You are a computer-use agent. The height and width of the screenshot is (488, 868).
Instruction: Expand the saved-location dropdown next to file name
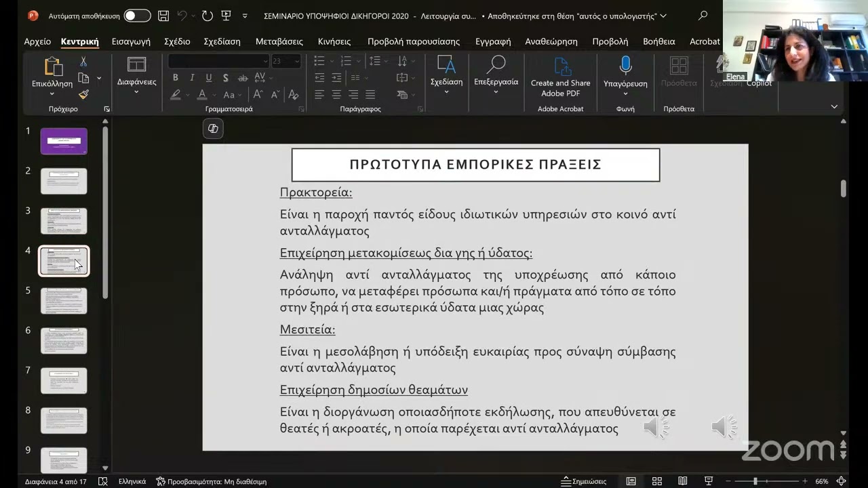click(663, 16)
